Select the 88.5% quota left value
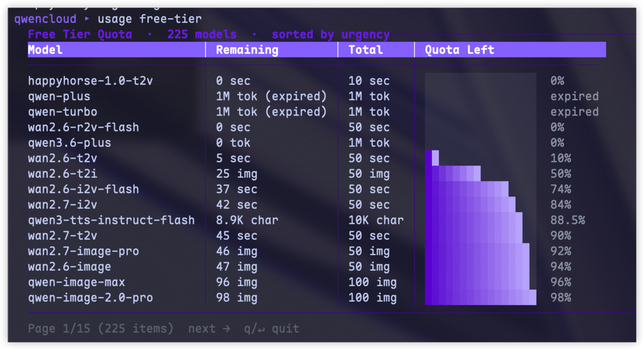This screenshot has height=350, width=644. 567,221
